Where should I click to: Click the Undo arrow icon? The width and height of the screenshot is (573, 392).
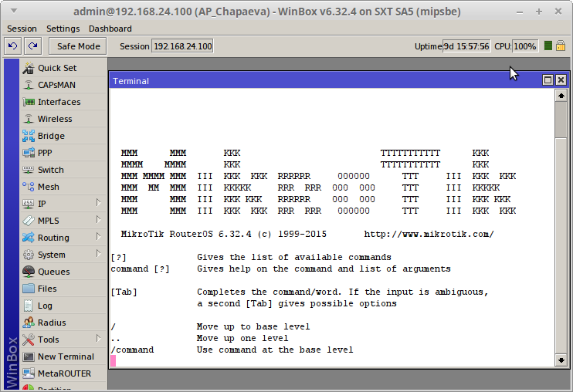coord(13,46)
